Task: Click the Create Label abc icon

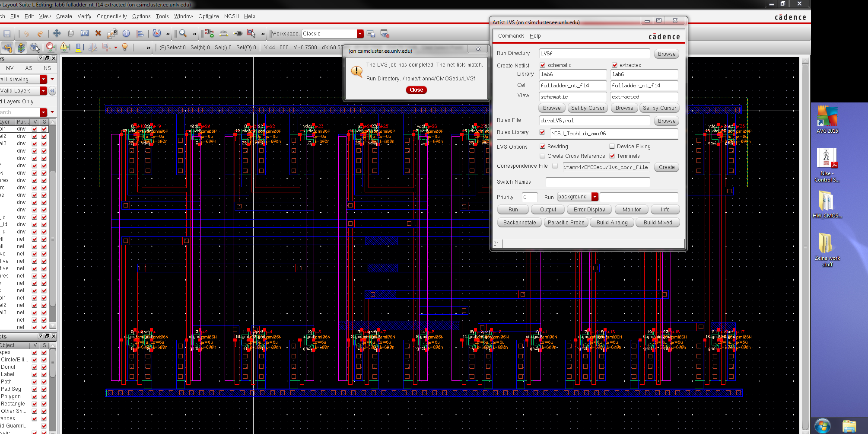Action: (224, 33)
